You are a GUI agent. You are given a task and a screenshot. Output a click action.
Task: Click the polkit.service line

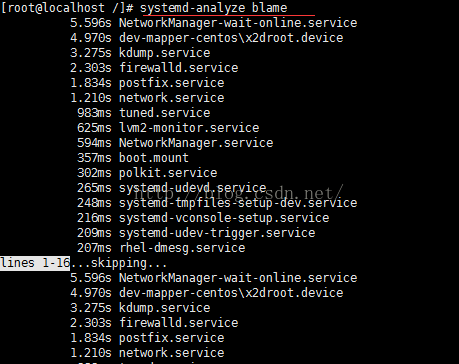(x=147, y=173)
